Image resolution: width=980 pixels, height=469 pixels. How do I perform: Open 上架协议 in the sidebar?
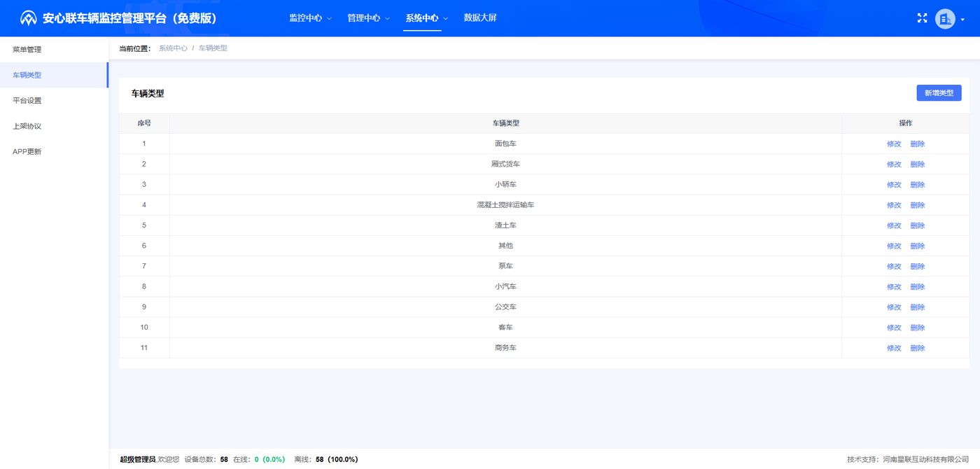tap(54, 126)
